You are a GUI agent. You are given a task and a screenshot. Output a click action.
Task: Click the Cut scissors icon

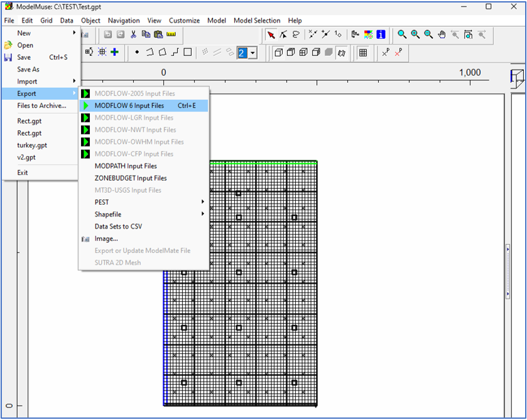tap(133, 35)
